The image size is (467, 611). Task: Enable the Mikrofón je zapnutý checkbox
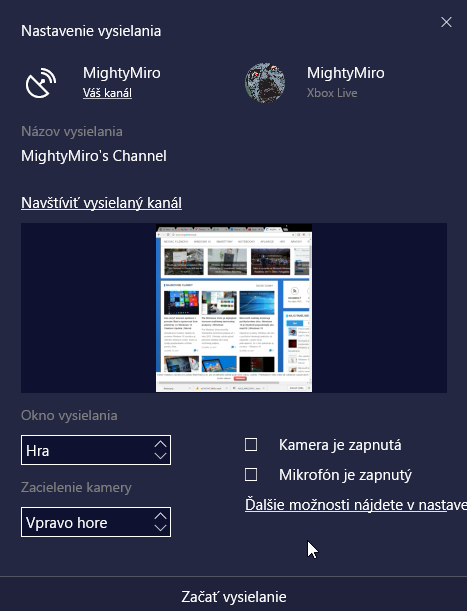(x=251, y=475)
